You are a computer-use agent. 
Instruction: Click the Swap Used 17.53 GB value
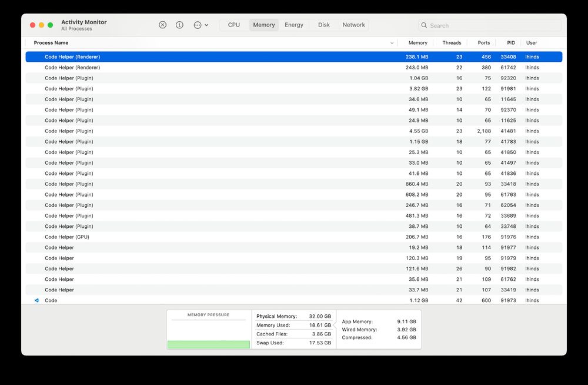pyautogui.click(x=320, y=343)
